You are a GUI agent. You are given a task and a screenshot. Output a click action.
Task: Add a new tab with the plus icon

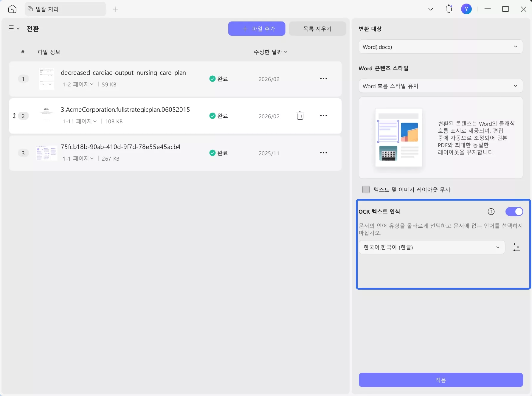115,9
